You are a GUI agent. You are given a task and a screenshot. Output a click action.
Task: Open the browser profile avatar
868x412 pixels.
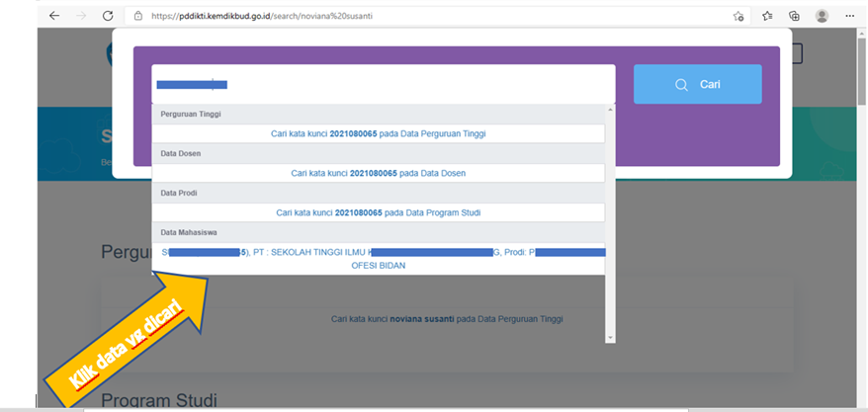823,16
